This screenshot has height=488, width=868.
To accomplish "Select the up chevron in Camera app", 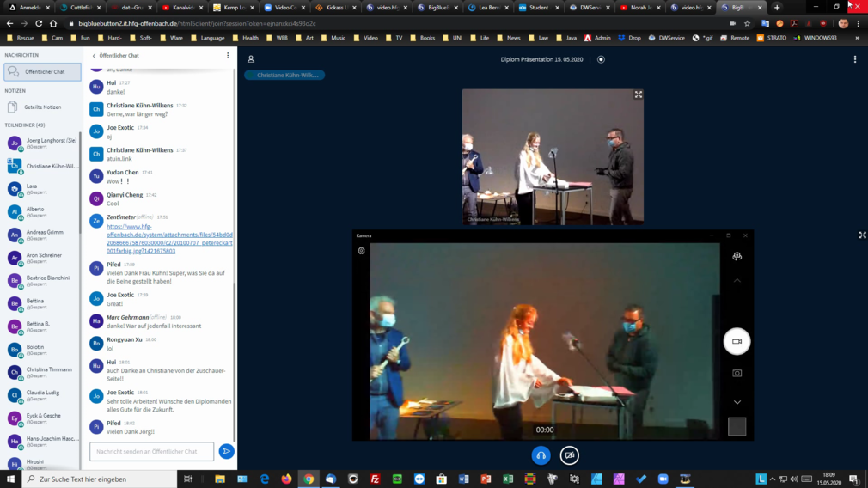I will (737, 281).
